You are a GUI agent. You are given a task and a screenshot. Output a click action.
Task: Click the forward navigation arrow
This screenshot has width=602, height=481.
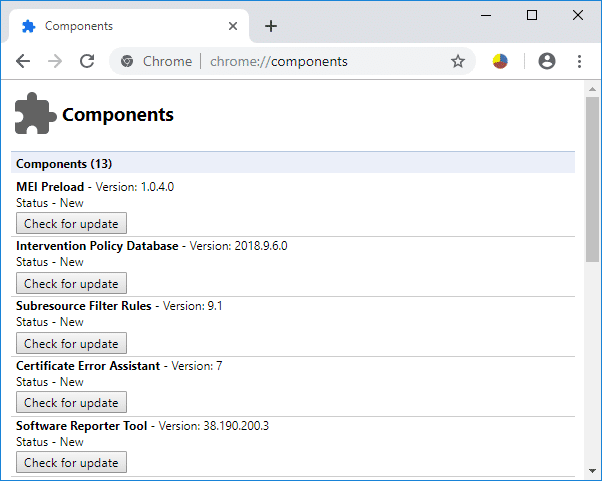coord(55,61)
